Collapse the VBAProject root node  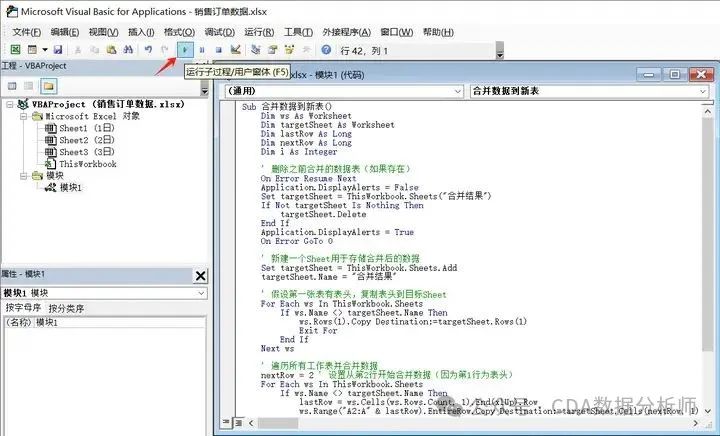coord(9,105)
